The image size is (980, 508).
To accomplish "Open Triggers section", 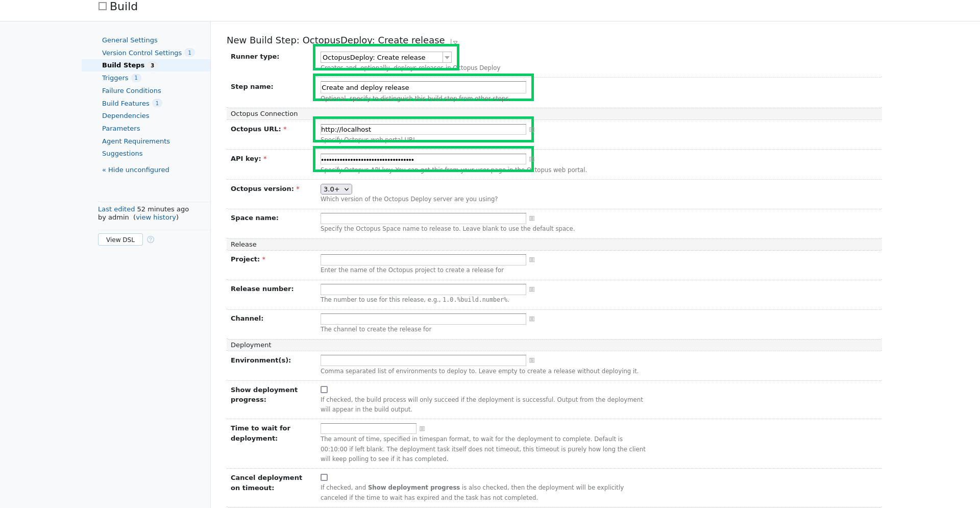I will tap(115, 78).
